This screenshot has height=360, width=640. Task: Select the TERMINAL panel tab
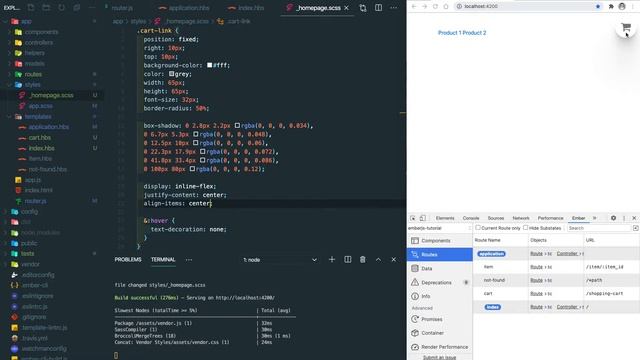click(x=163, y=260)
